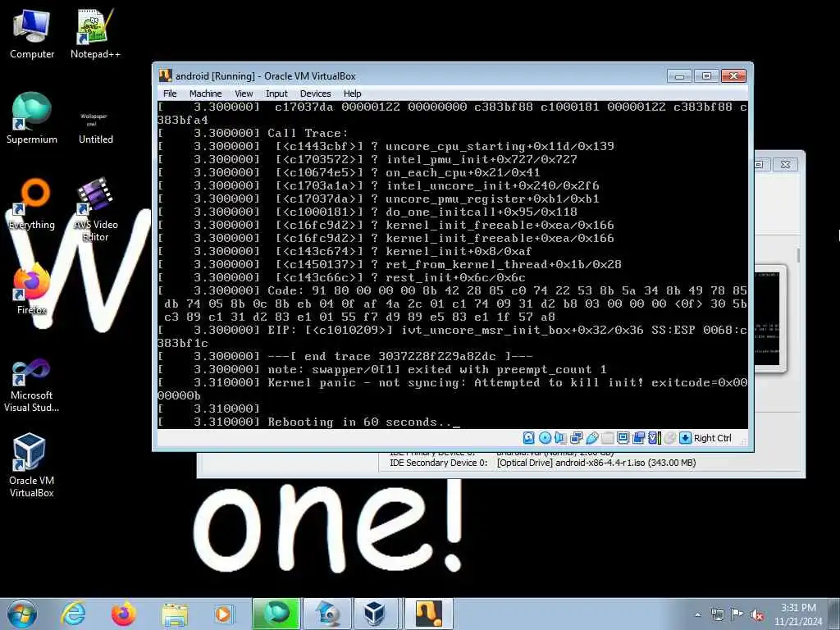Open Windows Media Player from the taskbar
The image size is (840, 630).
224,614
